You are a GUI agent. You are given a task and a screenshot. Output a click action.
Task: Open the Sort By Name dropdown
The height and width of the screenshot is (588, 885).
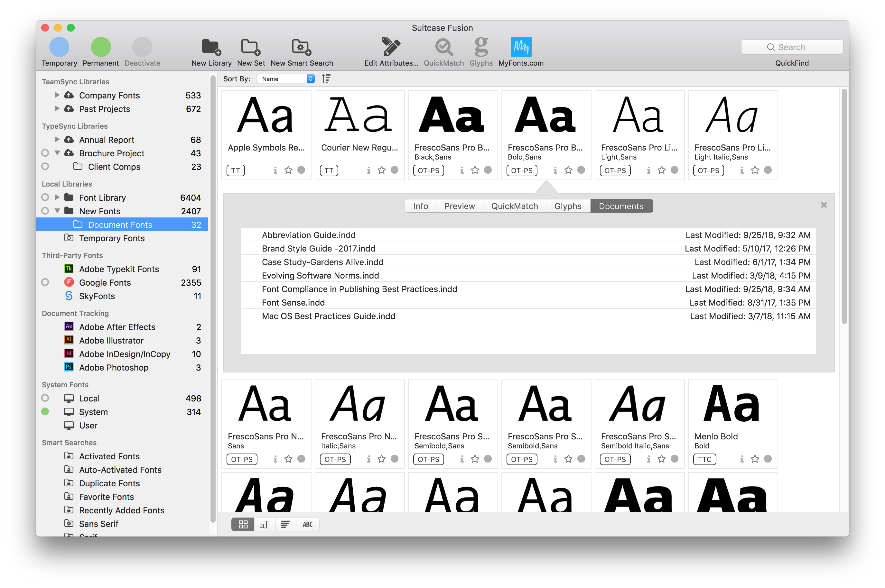coord(285,79)
